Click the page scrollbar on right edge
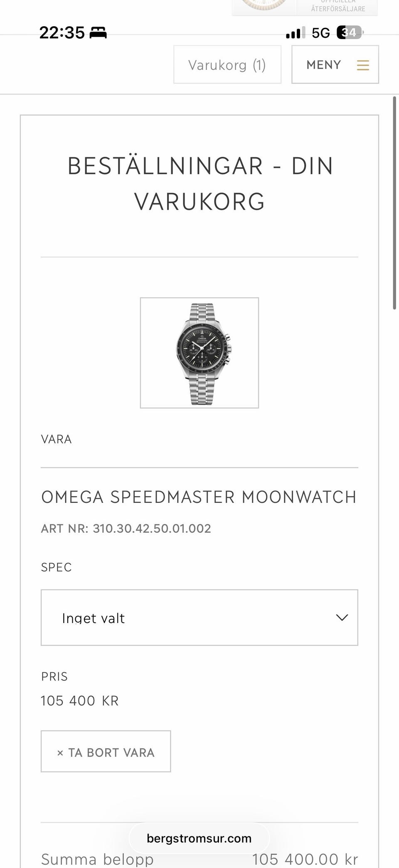Viewport: 399px width, 868px height. pos(394,203)
